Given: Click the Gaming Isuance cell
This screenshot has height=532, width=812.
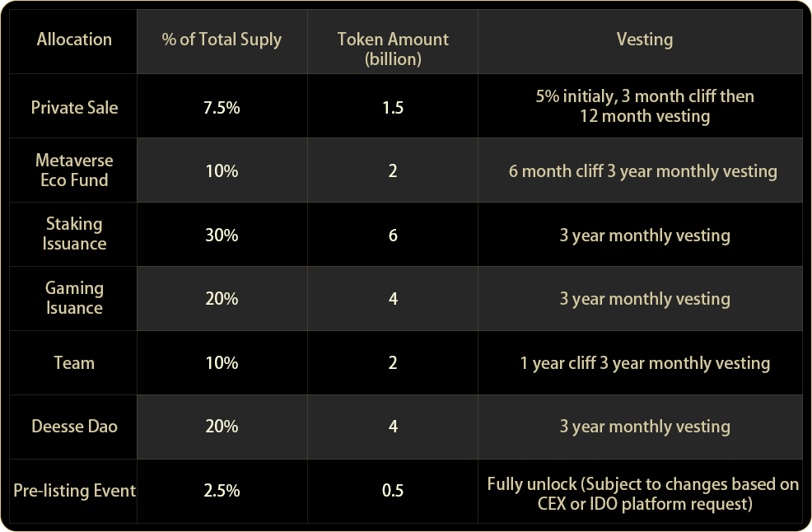Looking at the screenshot, I should tap(74, 298).
